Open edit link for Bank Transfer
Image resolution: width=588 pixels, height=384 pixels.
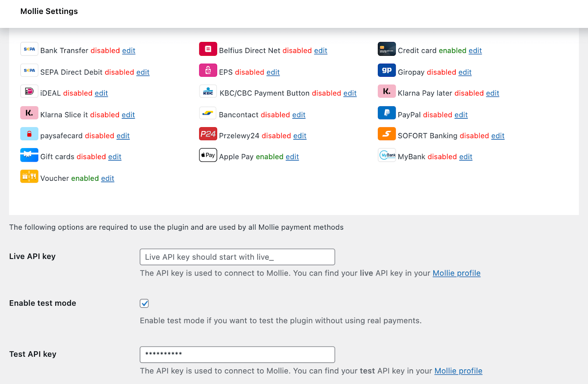(x=129, y=51)
